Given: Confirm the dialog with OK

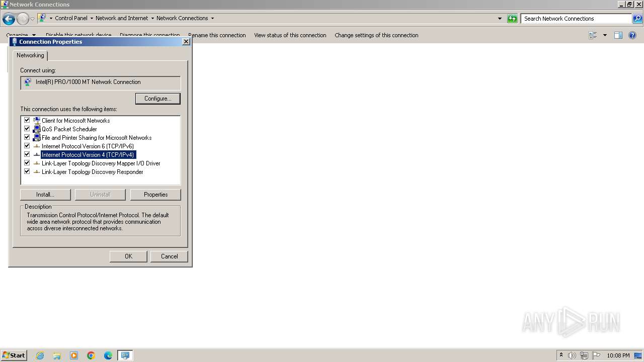Looking at the screenshot, I should (128, 256).
